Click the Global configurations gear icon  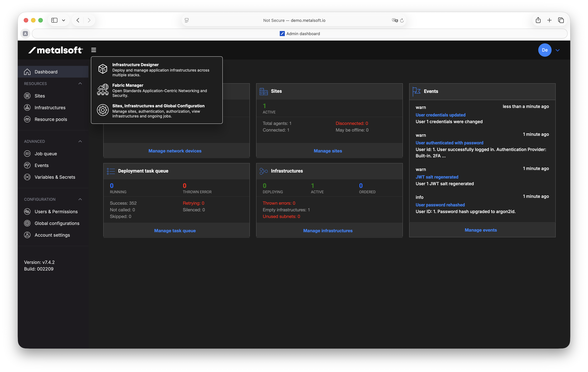coord(27,223)
